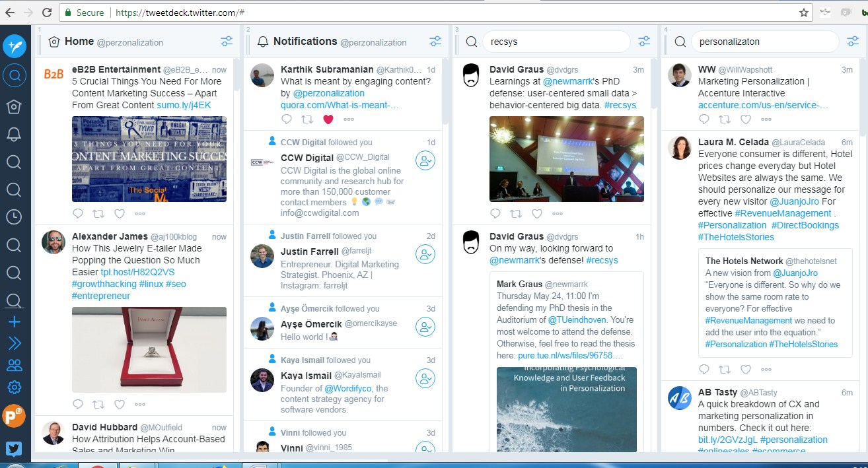Screen dimensions: 868x468
Task: Like the Alexander James jewelry tweet
Action: click(120, 404)
